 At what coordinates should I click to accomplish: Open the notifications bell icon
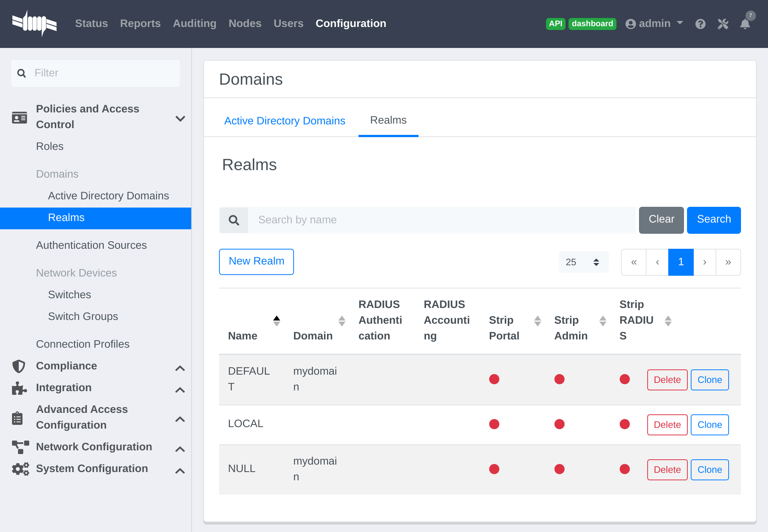(x=745, y=24)
